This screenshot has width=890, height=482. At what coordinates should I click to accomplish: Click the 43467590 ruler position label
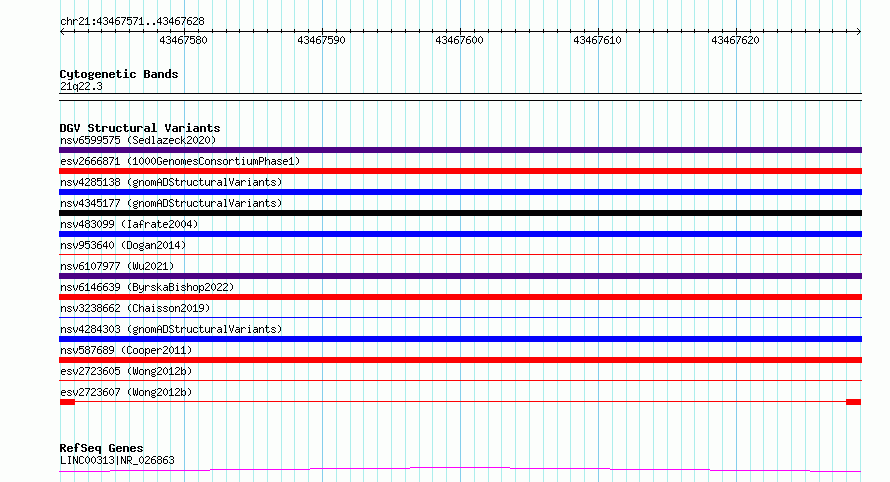[321, 40]
